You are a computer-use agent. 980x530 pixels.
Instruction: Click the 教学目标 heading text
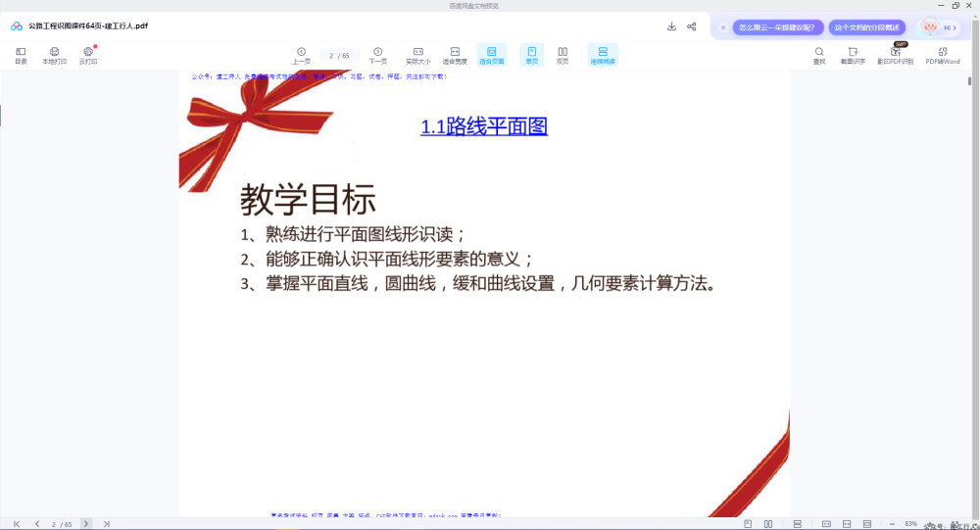308,200
